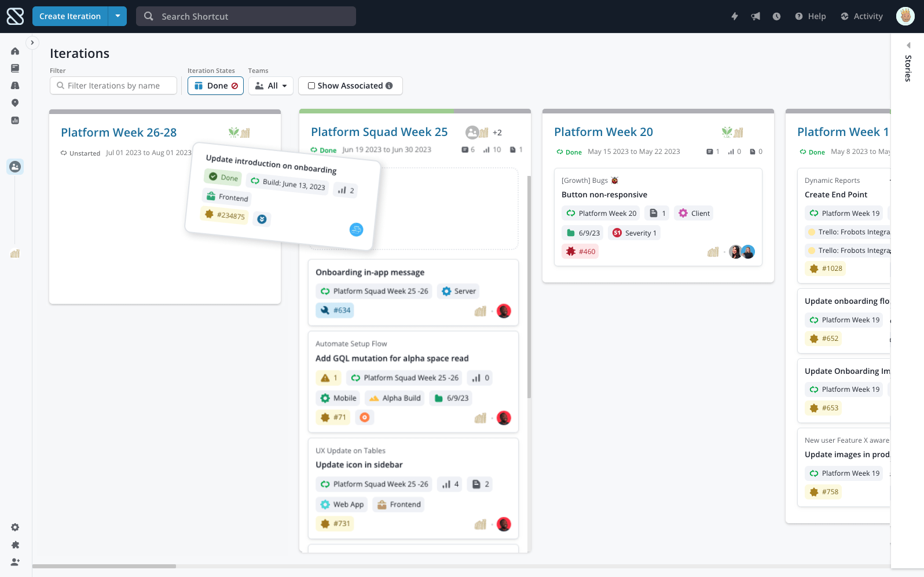Open the Reports chart icon in sidebar
924x577 pixels.
[15, 120]
